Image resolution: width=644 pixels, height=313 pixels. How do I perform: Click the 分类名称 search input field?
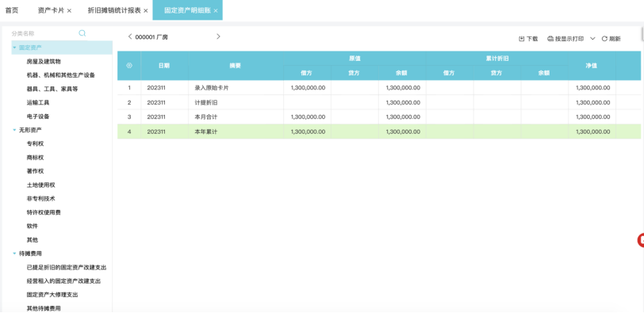pyautogui.click(x=43, y=33)
